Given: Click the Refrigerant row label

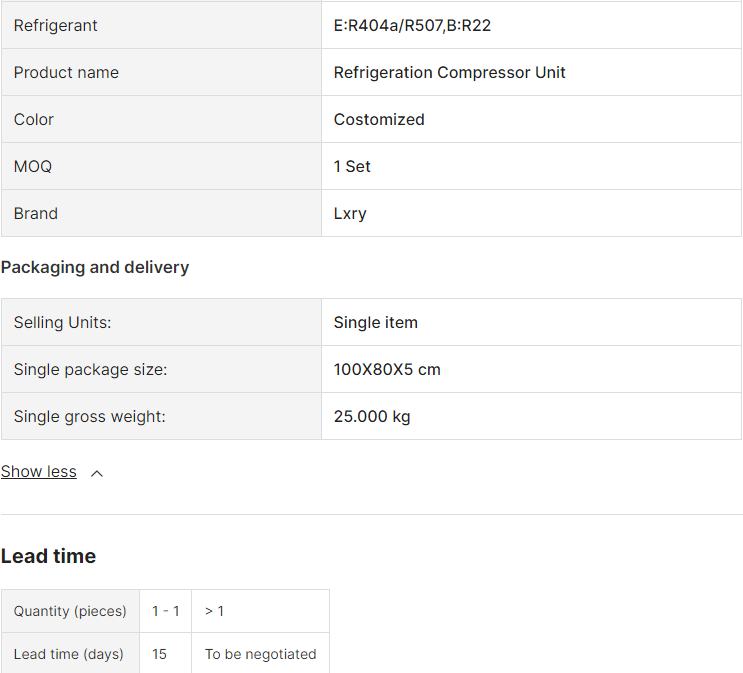Looking at the screenshot, I should click(x=56, y=26).
